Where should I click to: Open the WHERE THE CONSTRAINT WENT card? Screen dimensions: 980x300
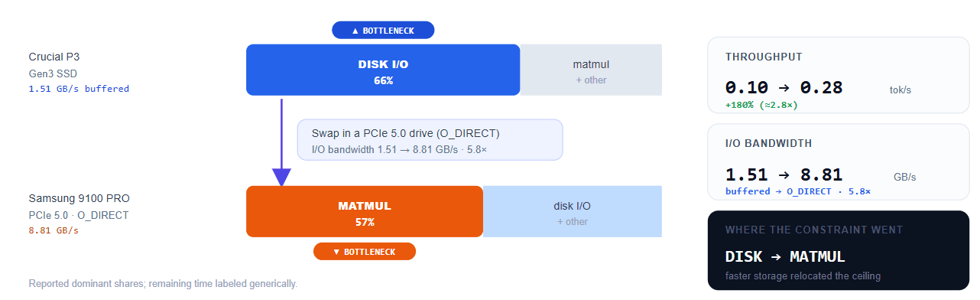tap(838, 250)
